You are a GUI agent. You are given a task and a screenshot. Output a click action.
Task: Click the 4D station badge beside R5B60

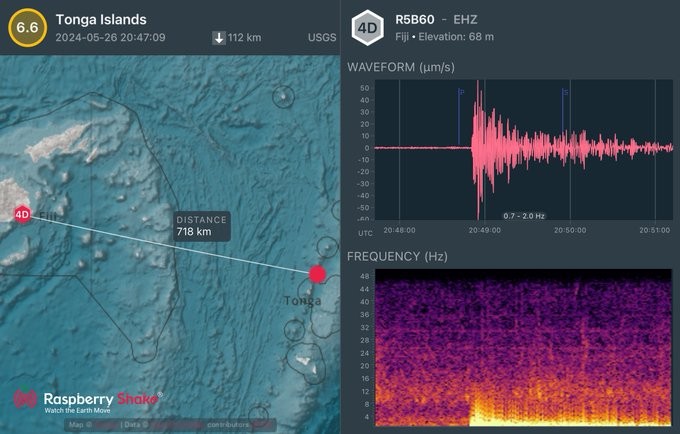pyautogui.click(x=369, y=26)
